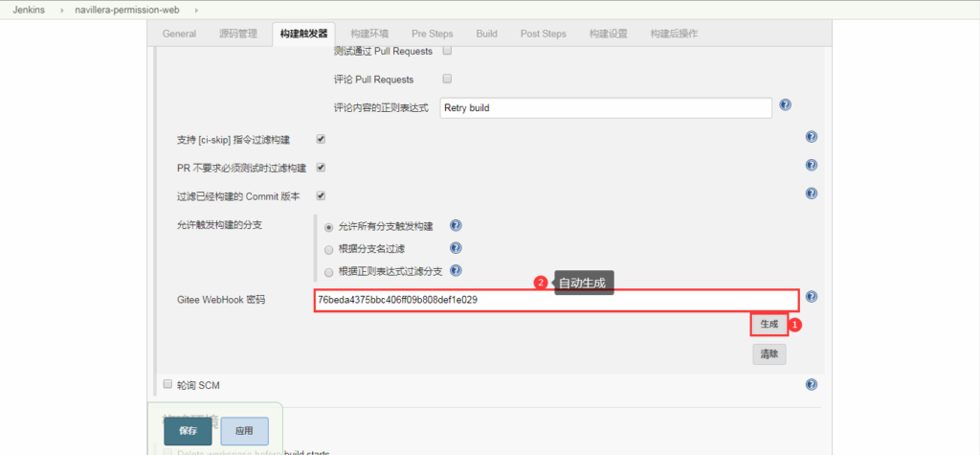Enable 轮询 SCM checkbox
Screen dimensions: 980x455
coord(167,384)
